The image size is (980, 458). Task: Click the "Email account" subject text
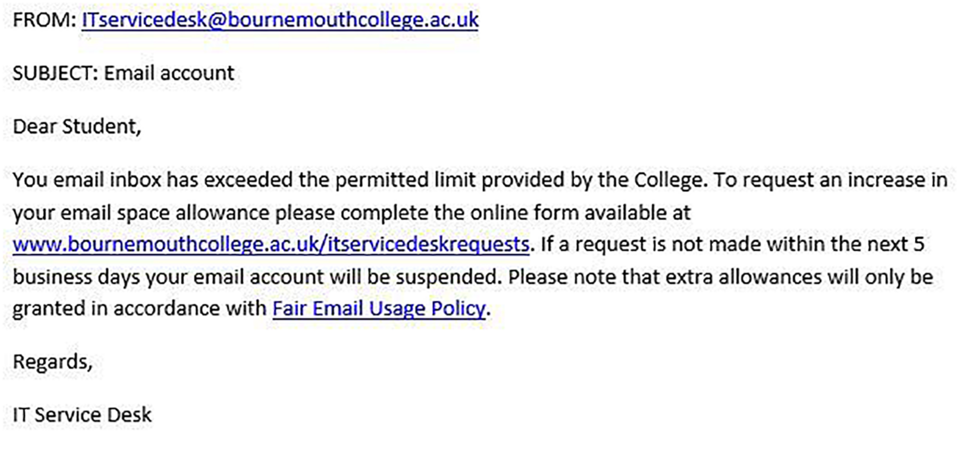[x=169, y=73]
